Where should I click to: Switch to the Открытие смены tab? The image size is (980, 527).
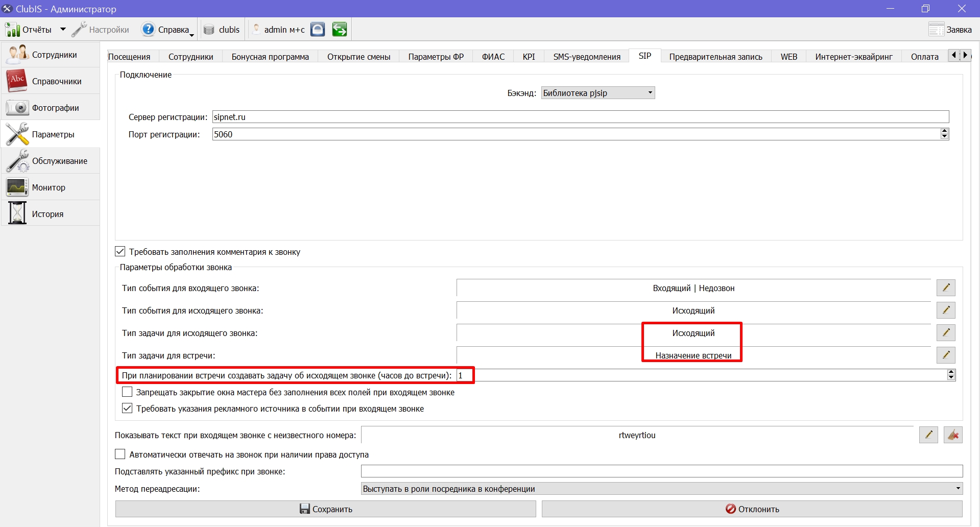[358, 57]
